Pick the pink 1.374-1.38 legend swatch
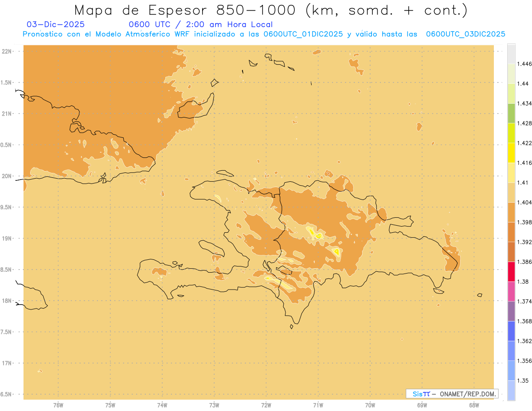532x411 pixels. click(511, 291)
